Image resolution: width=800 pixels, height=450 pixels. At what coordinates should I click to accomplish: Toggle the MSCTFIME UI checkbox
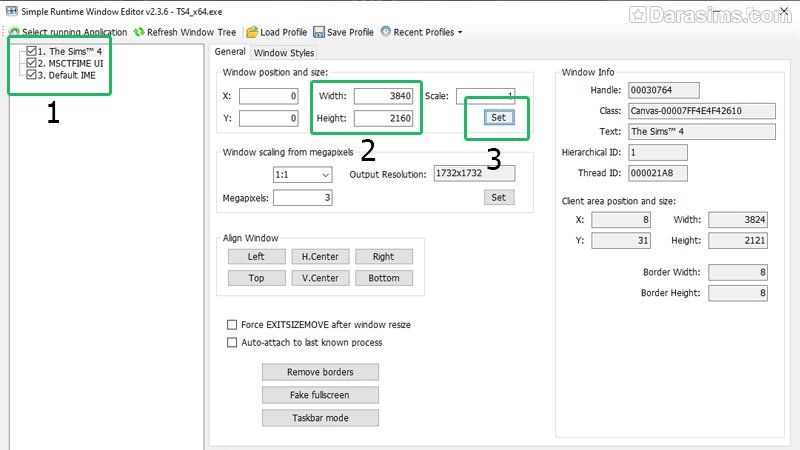[x=31, y=63]
